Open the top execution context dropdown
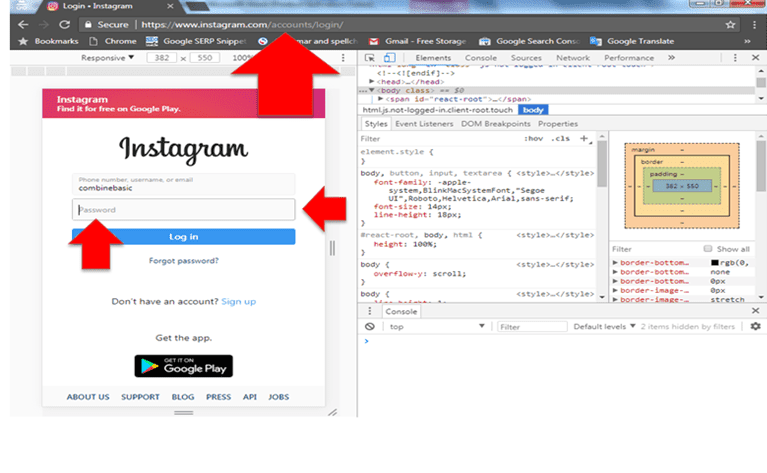The image size is (767, 473). (x=437, y=326)
